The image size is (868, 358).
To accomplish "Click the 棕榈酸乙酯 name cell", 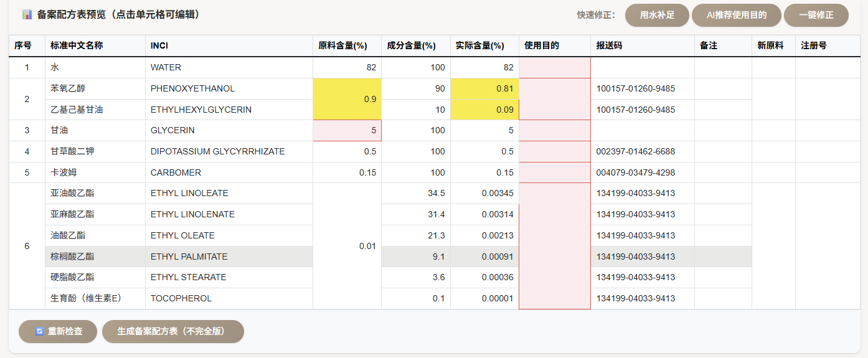I will tap(95, 257).
